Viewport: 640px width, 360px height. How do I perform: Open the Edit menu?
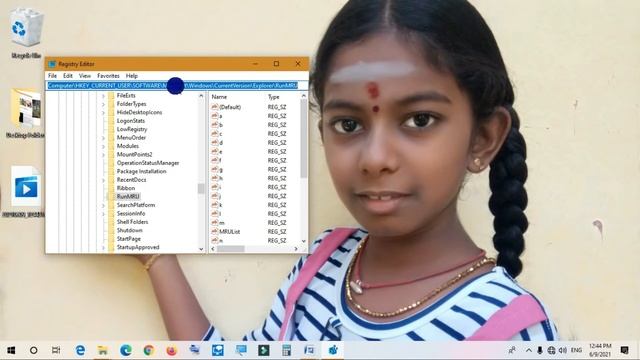tap(68, 76)
